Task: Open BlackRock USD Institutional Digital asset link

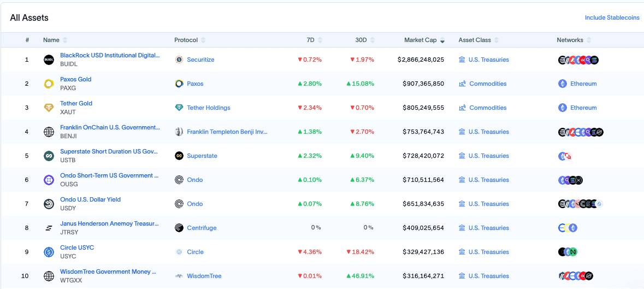Action: (110, 55)
